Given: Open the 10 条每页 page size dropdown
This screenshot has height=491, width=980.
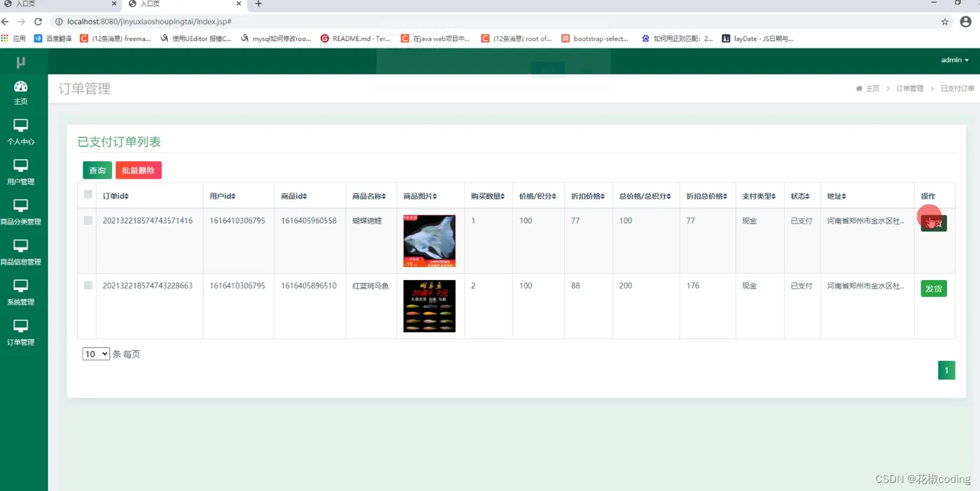Looking at the screenshot, I should tap(96, 354).
